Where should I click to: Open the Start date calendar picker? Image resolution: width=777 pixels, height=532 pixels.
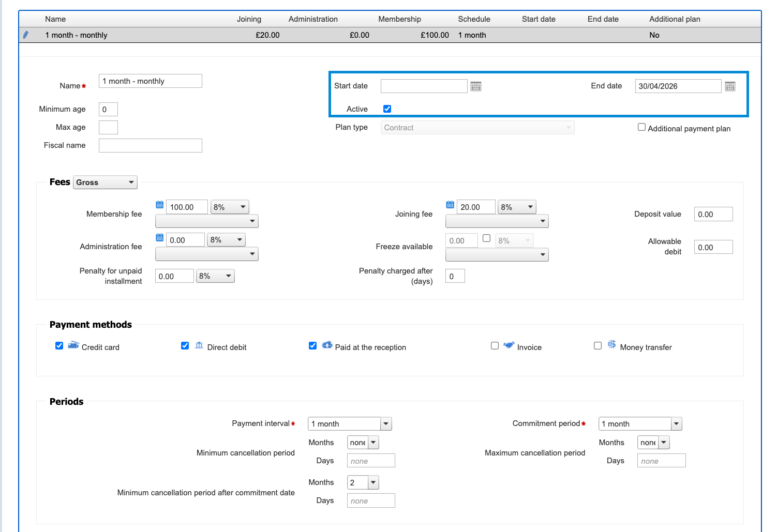(476, 86)
